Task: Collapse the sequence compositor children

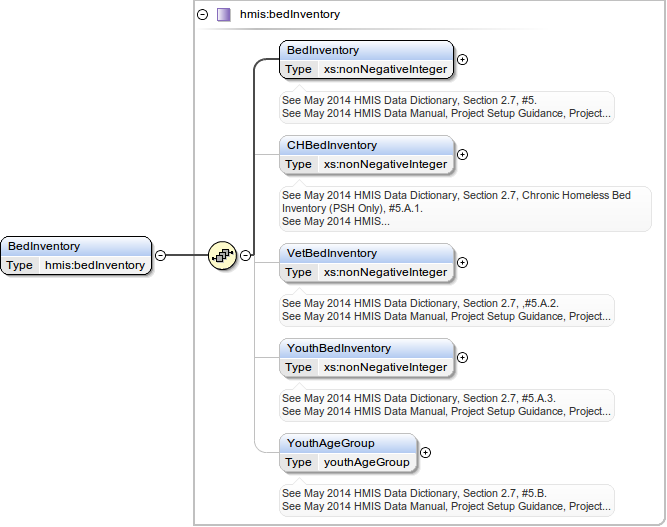Action: [246, 255]
